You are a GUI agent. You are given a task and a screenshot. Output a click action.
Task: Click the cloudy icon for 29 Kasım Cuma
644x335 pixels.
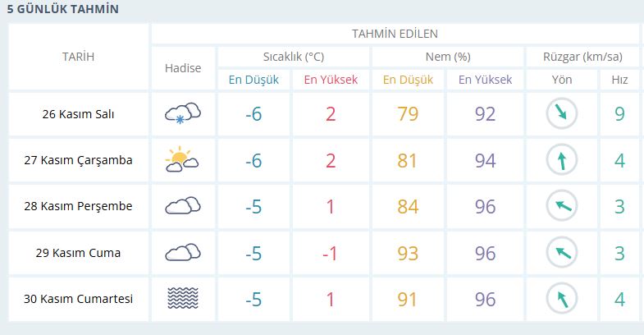tap(183, 252)
